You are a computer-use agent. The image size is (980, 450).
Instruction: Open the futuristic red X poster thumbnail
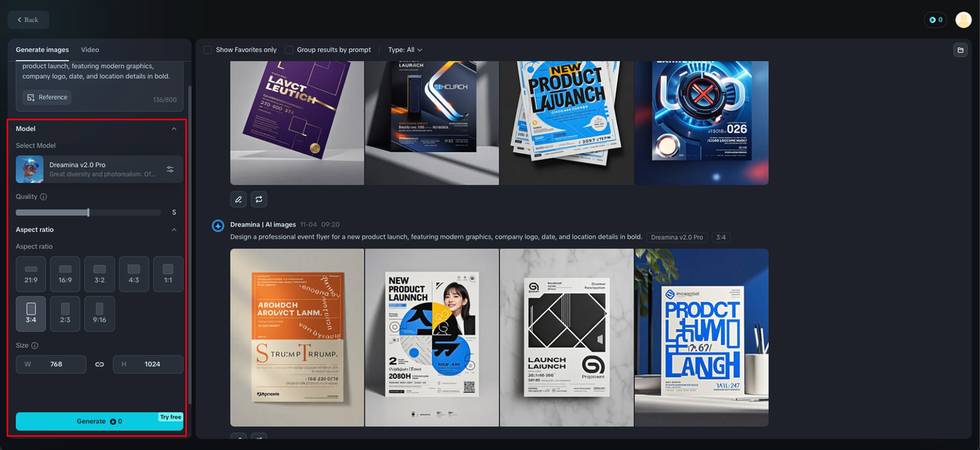click(701, 123)
